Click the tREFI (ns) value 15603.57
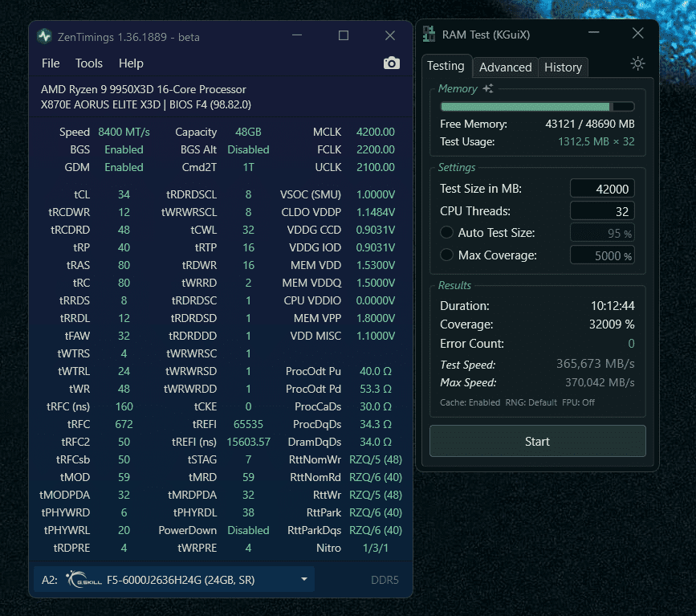This screenshot has width=696, height=616. pos(248,442)
